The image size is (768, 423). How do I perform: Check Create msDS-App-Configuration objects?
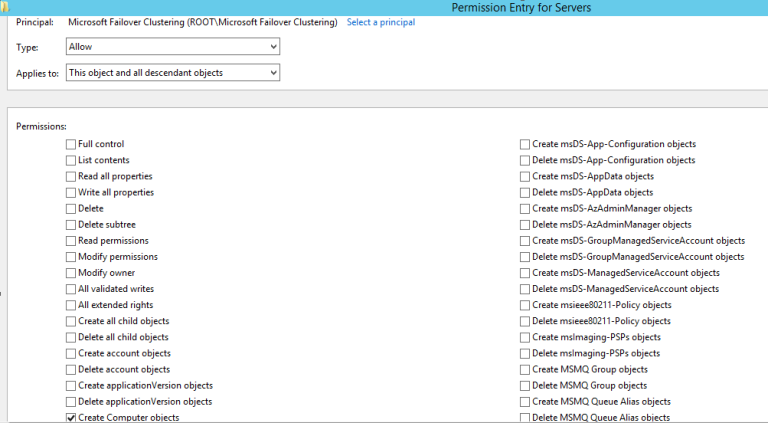(x=525, y=144)
